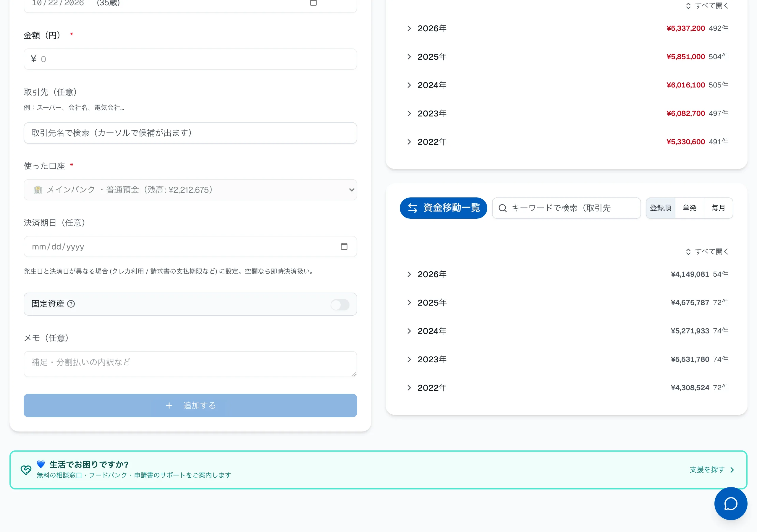Click the bank icon in account selector

(38, 189)
